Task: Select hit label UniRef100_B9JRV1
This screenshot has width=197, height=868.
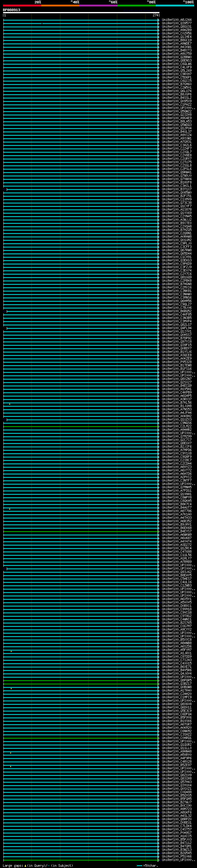Action: click(x=177, y=525)
